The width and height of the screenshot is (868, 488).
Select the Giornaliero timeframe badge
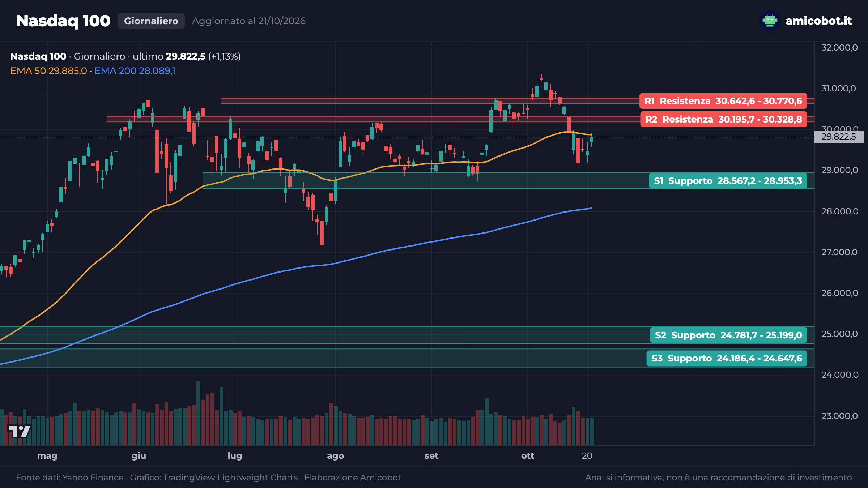(x=151, y=21)
